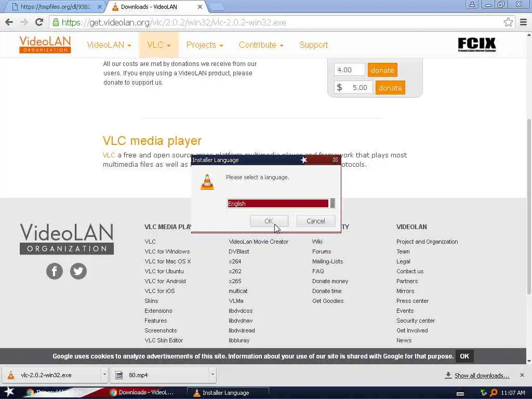
Task: Open VideoLAN Facebook page icon
Action: [55, 271]
